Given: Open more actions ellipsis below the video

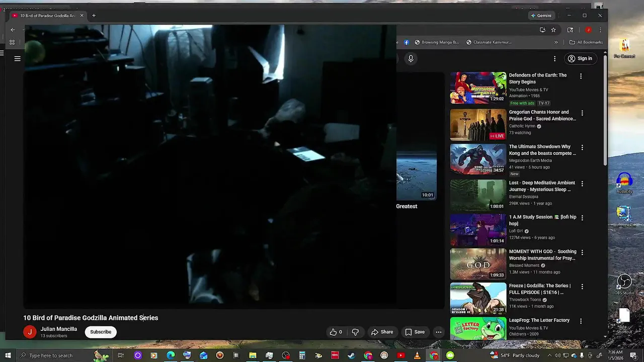Looking at the screenshot, I should (439, 332).
